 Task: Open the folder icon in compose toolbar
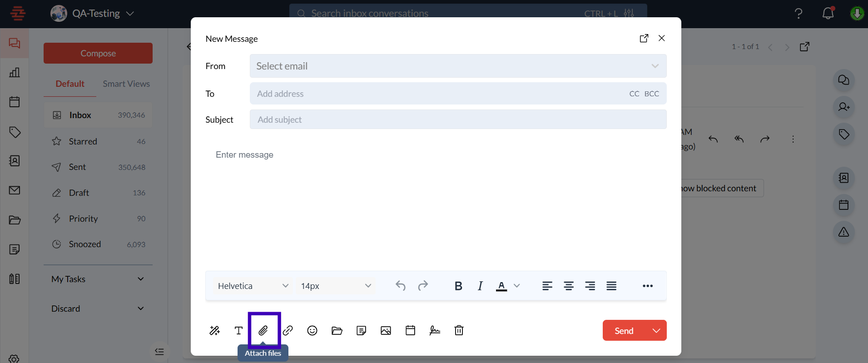tap(337, 330)
